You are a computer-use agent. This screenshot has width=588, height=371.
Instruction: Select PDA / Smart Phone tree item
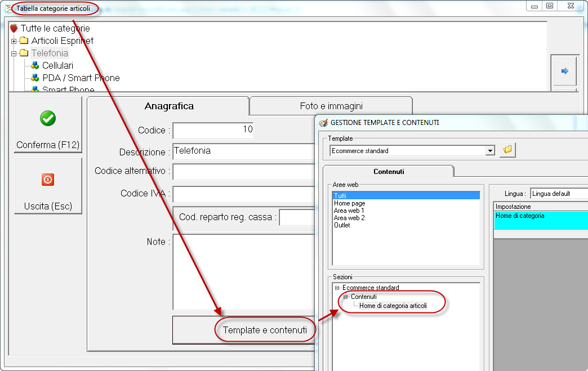point(81,78)
